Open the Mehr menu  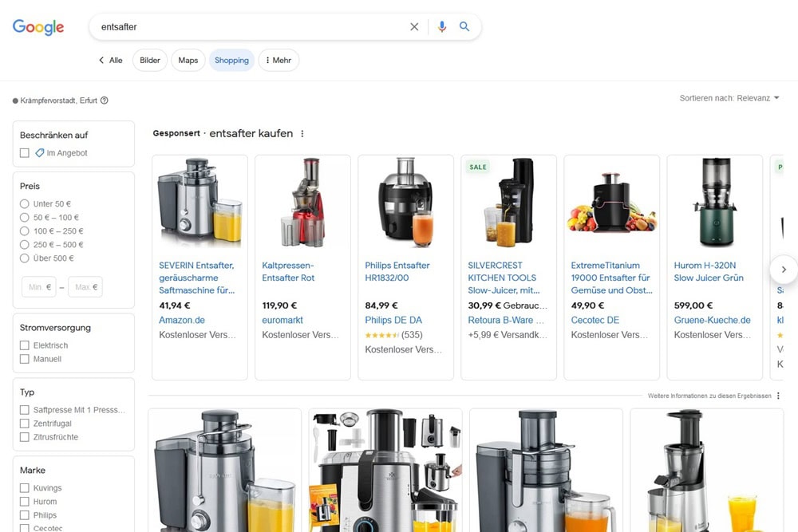pyautogui.click(x=279, y=60)
